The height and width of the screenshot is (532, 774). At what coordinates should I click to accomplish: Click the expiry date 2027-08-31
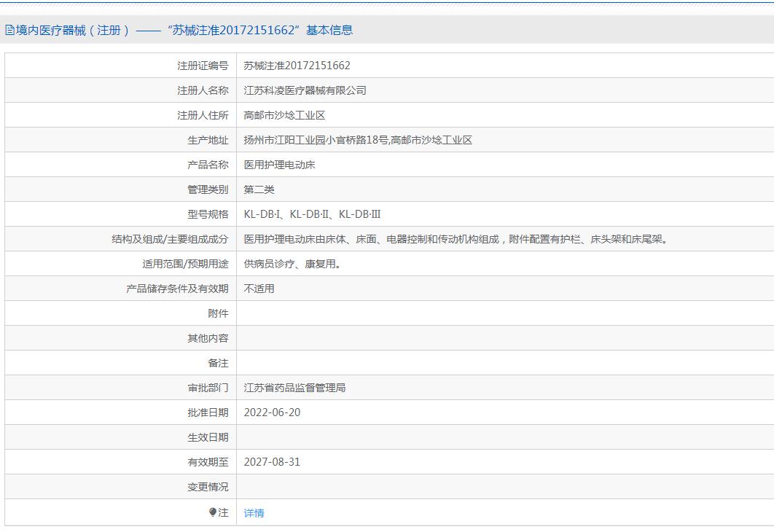pos(272,462)
